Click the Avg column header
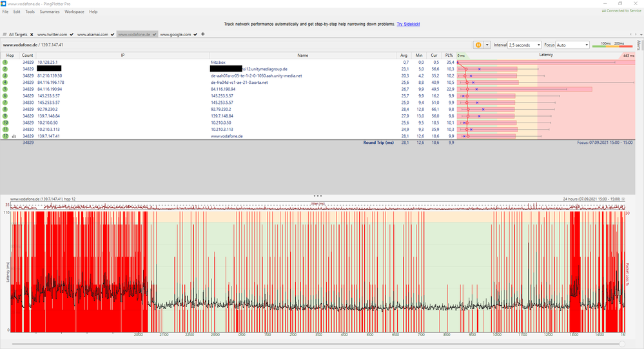 (404, 55)
